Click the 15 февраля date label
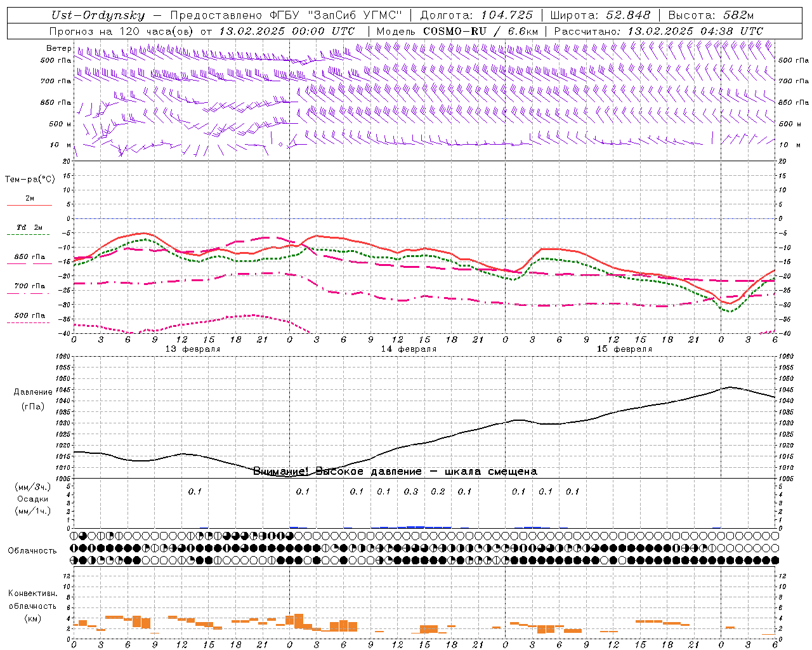The width and height of the screenshot is (812, 650). tap(624, 349)
